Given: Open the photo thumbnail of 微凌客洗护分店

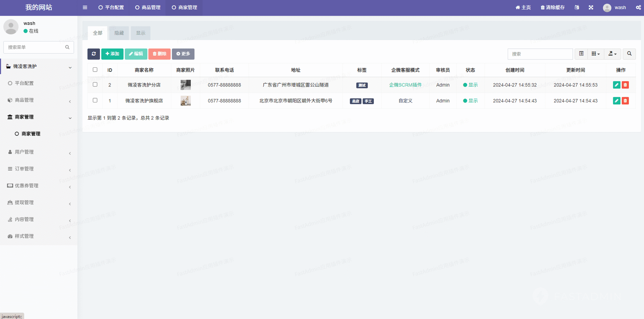Looking at the screenshot, I should pyautogui.click(x=186, y=85).
